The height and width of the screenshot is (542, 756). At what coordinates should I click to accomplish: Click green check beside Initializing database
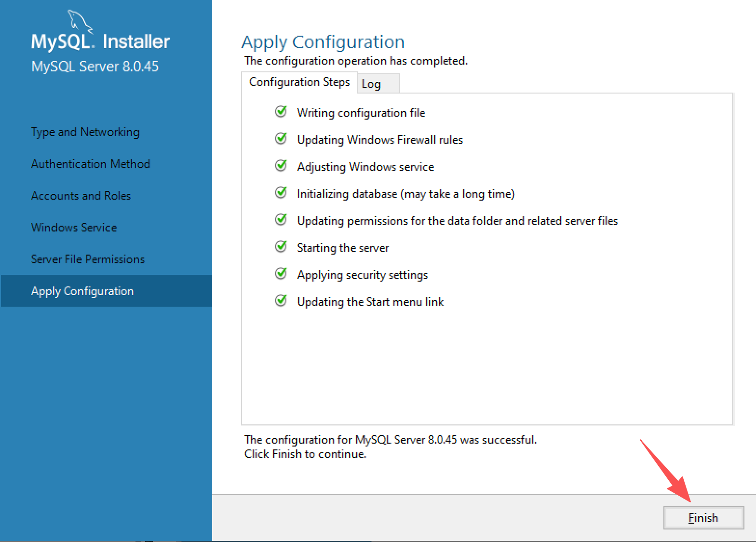pyautogui.click(x=281, y=193)
